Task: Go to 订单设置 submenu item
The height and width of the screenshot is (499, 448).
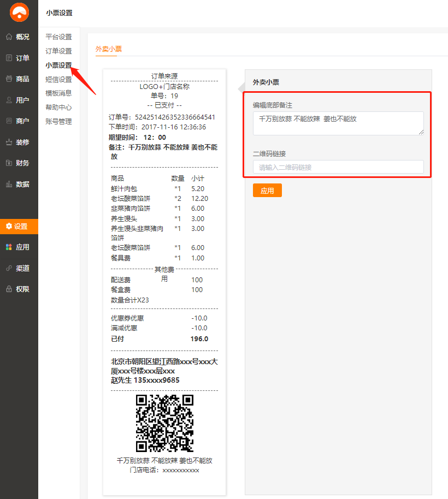Action: tap(58, 51)
